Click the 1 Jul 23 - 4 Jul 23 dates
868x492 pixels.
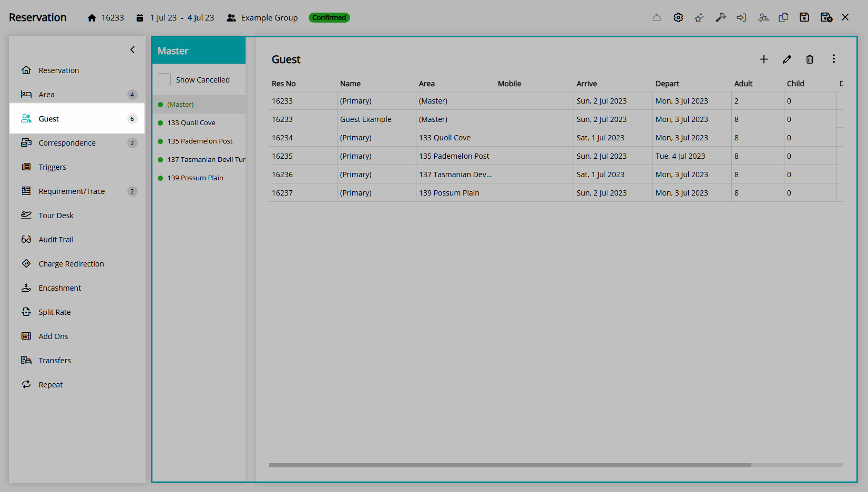[182, 17]
